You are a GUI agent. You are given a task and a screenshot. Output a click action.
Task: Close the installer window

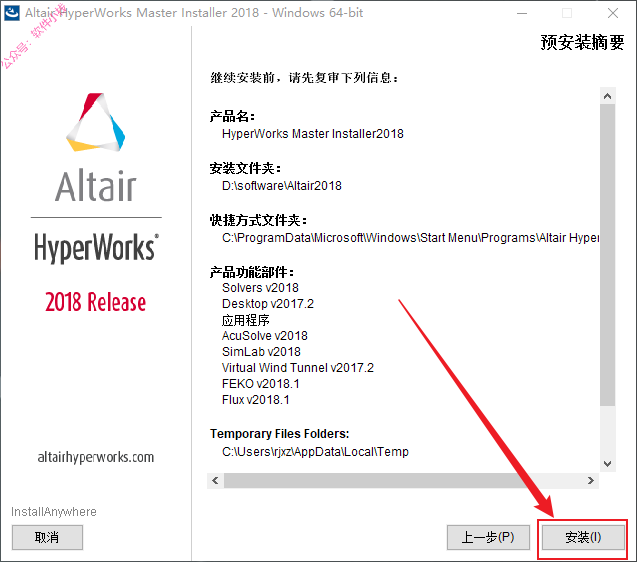click(613, 13)
